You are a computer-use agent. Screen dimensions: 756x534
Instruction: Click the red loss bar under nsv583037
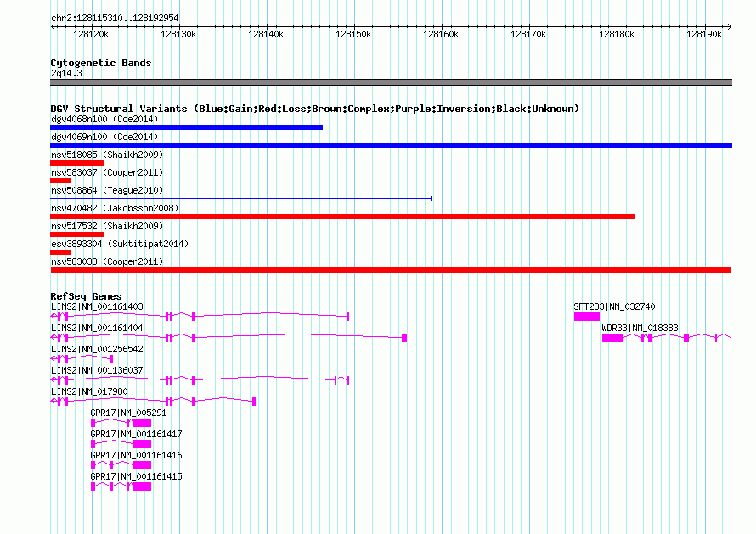(x=61, y=181)
